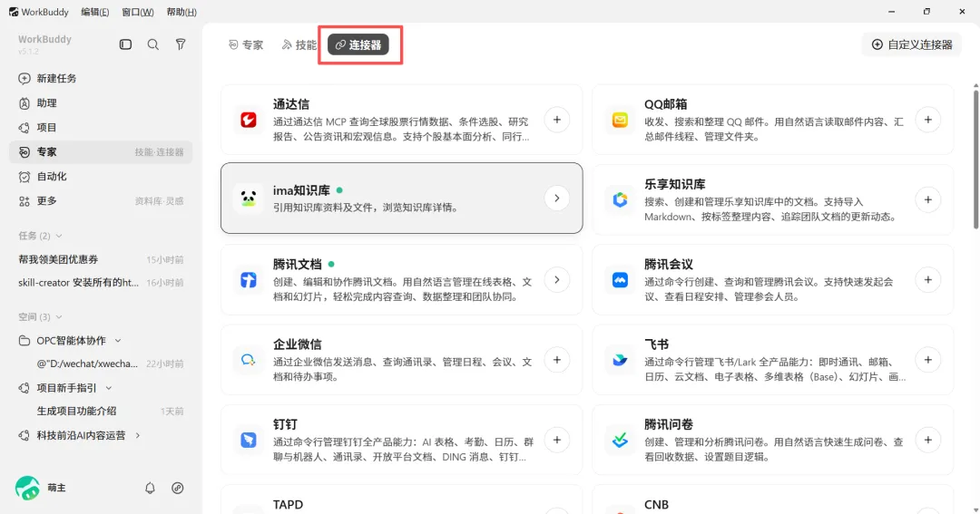Open the 科技前沿AI内容运营 space
980x514 pixels.
point(81,435)
